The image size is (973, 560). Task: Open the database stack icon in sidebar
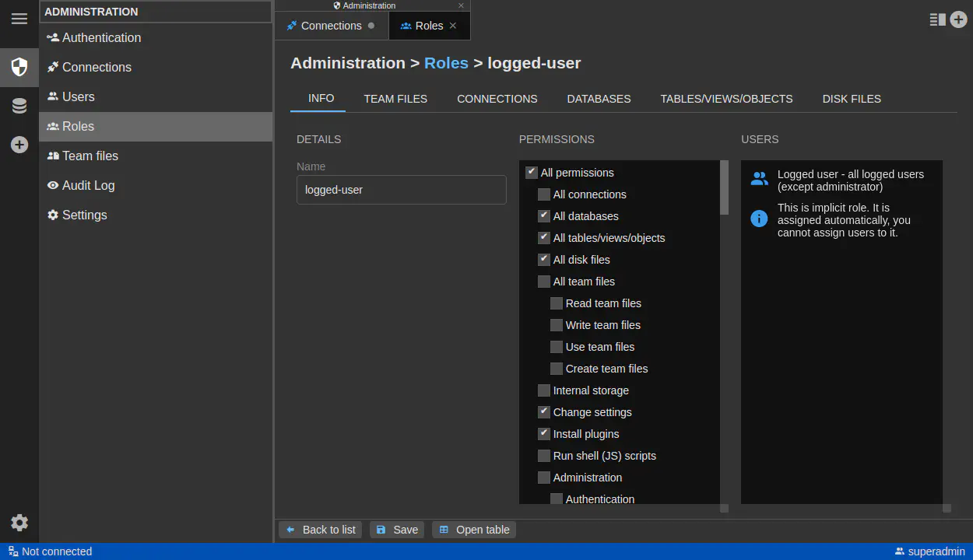[19, 106]
